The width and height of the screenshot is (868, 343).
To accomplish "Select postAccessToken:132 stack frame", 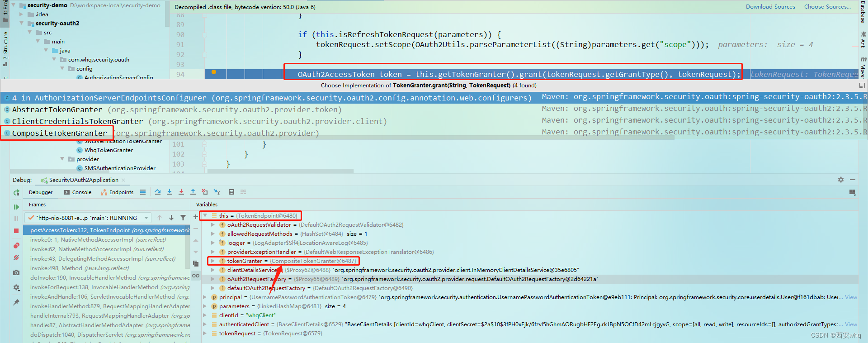I will pyautogui.click(x=107, y=230).
